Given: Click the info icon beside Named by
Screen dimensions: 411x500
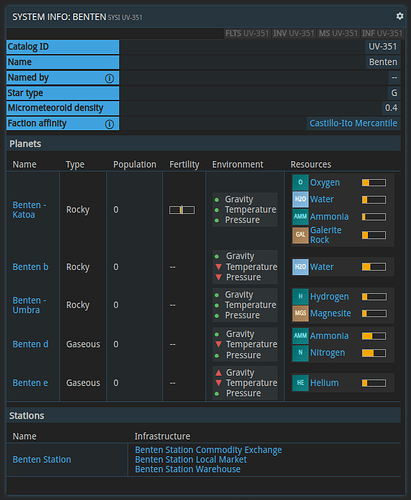Looking at the screenshot, I should point(109,78).
